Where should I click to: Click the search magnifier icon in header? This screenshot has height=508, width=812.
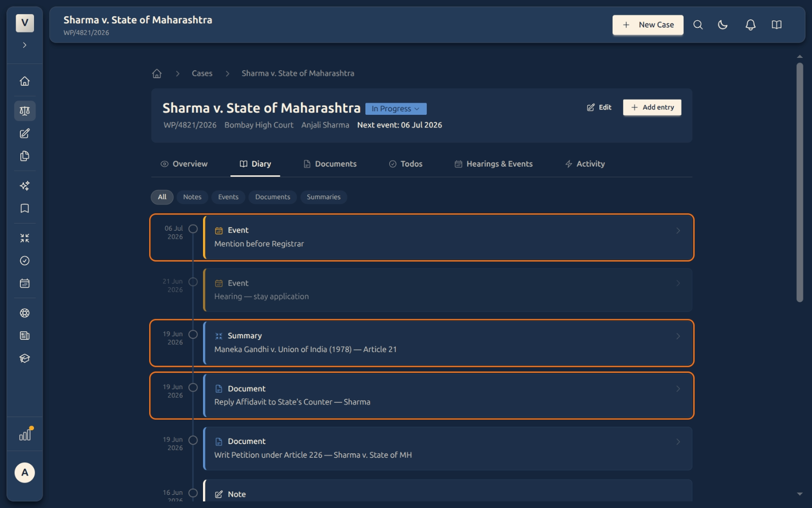[x=698, y=25]
